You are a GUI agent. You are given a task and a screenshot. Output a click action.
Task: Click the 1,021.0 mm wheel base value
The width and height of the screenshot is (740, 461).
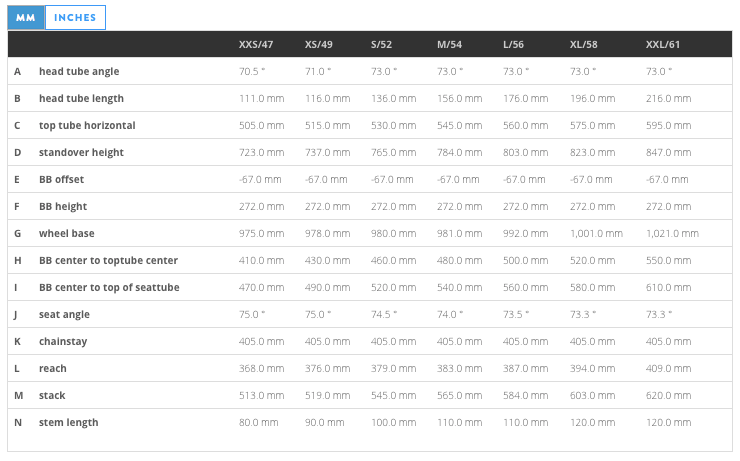tap(672, 234)
